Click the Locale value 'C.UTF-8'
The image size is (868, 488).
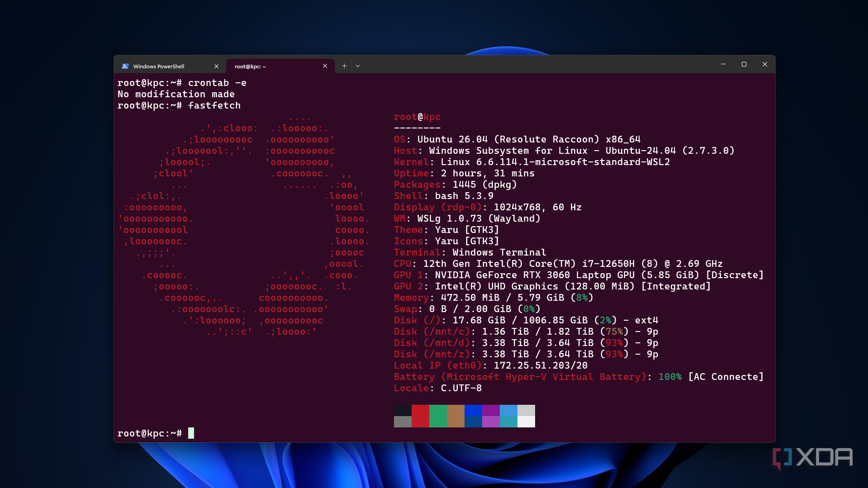pyautogui.click(x=461, y=388)
